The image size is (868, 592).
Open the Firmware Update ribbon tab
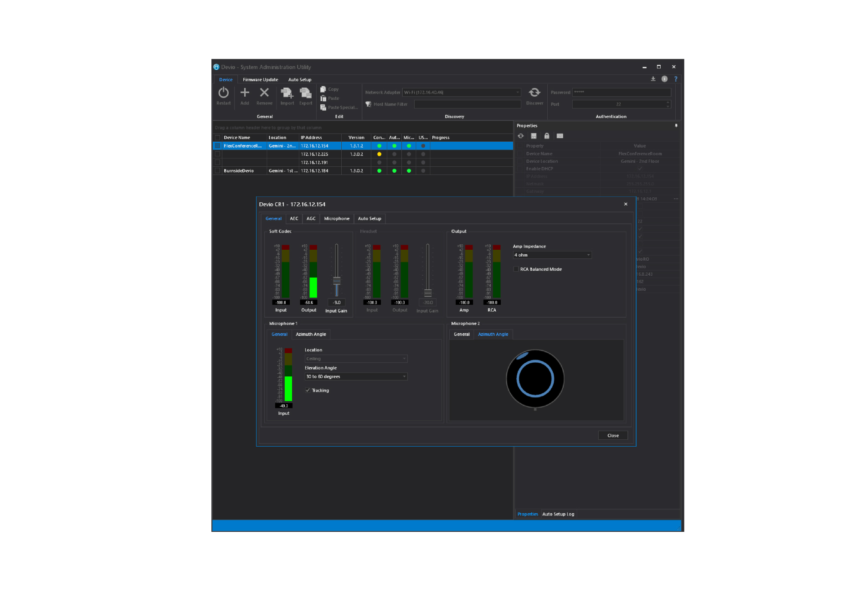(260, 80)
